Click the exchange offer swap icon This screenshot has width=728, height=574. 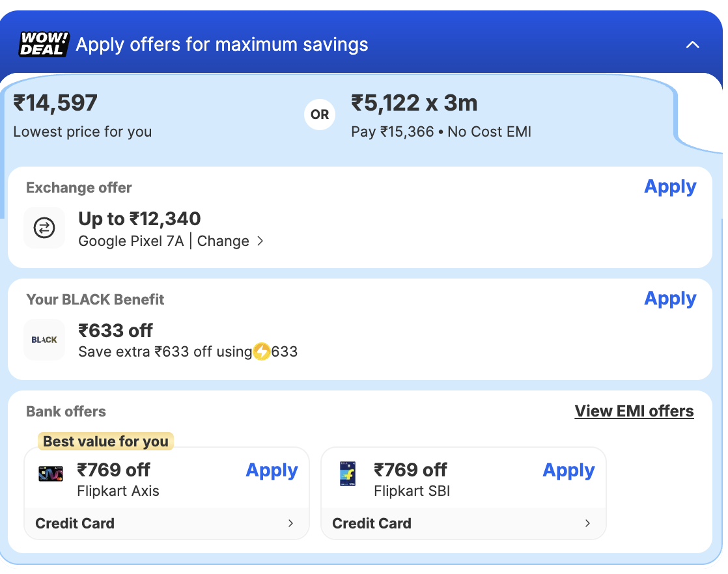[x=44, y=228]
